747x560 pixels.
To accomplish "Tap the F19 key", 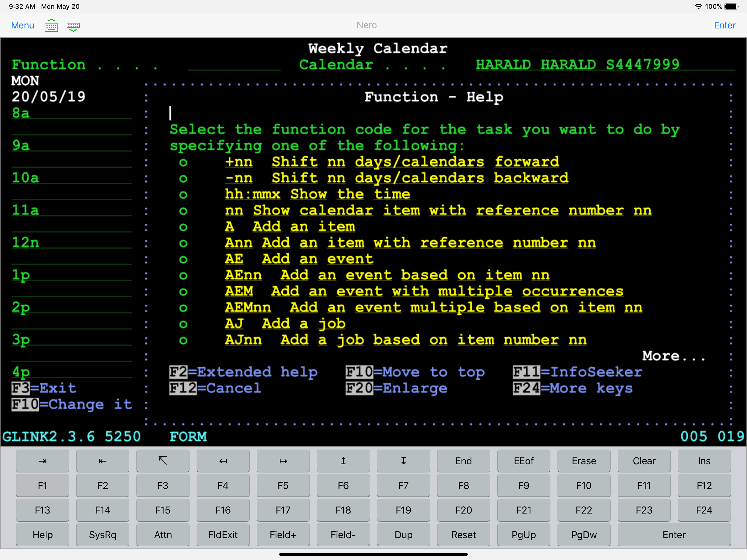I will point(403,510).
